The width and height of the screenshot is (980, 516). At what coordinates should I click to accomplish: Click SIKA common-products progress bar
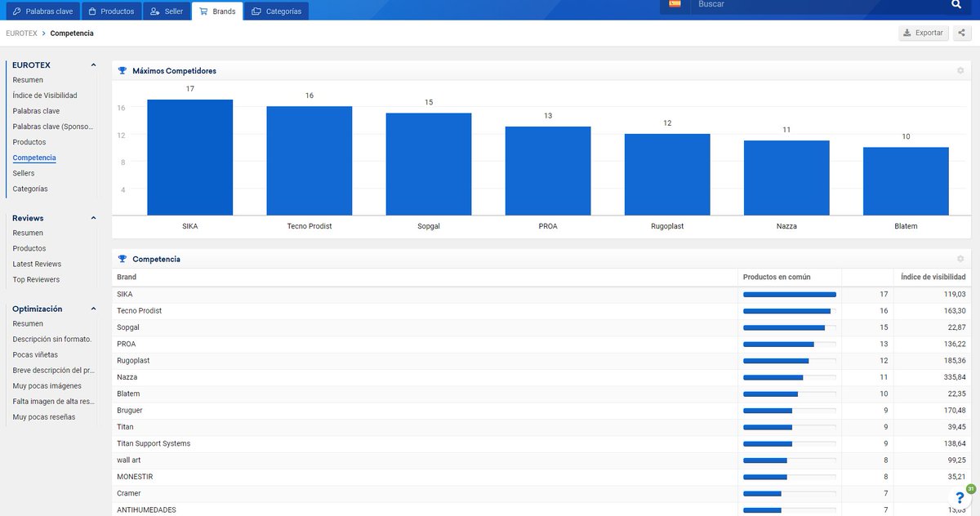point(790,294)
